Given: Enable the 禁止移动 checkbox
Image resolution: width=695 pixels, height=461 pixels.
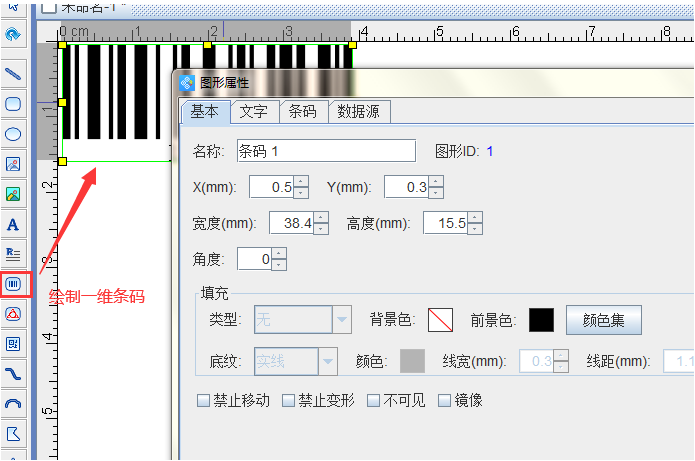Looking at the screenshot, I should point(203,401).
